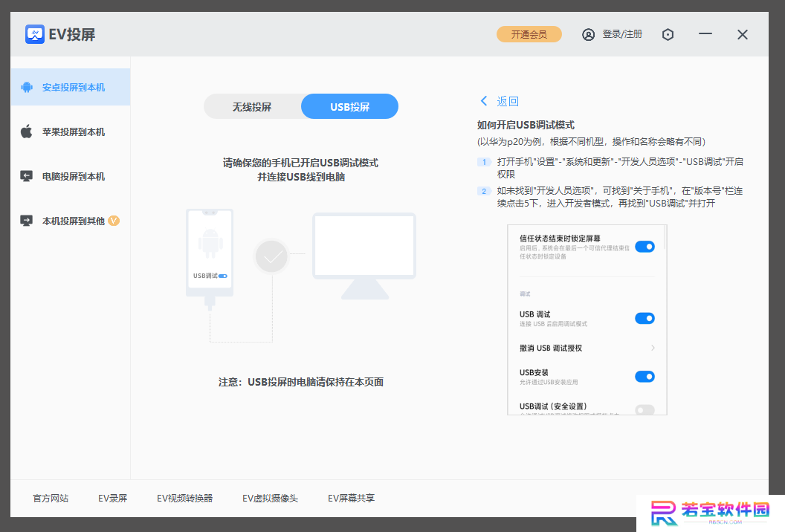Screen dimensions: 785x532
Task: Click 打开手机"设置" step one instruction text
Action: (620, 168)
